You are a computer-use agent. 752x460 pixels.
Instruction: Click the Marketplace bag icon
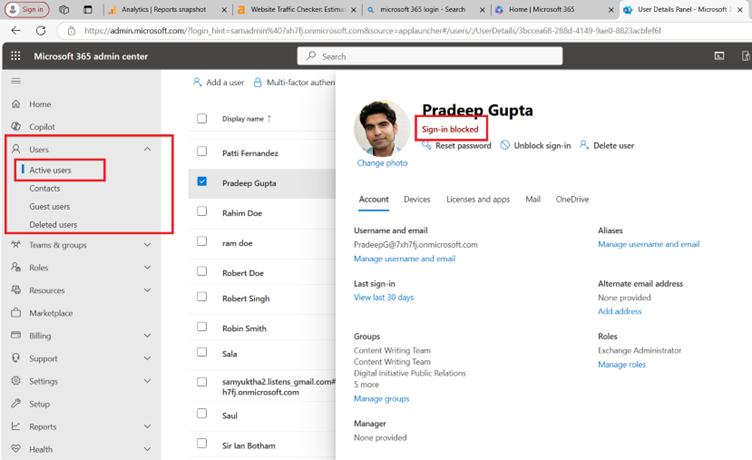16,313
